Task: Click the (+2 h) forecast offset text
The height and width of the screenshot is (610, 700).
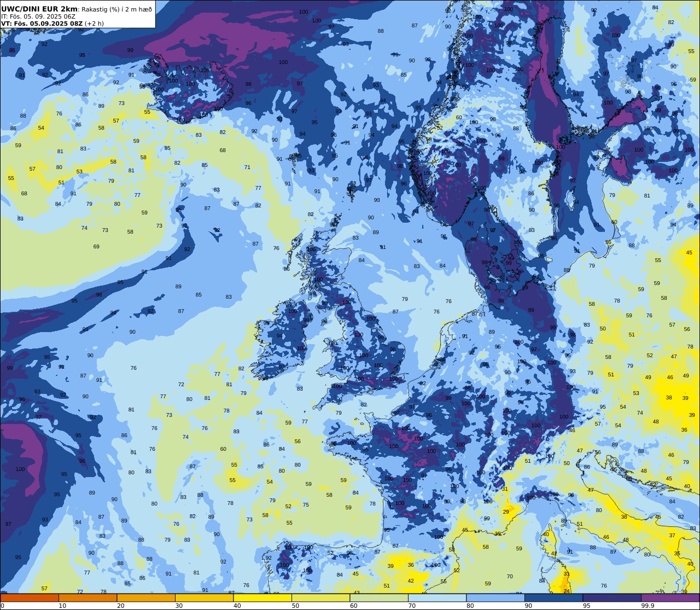Action: coord(94,24)
